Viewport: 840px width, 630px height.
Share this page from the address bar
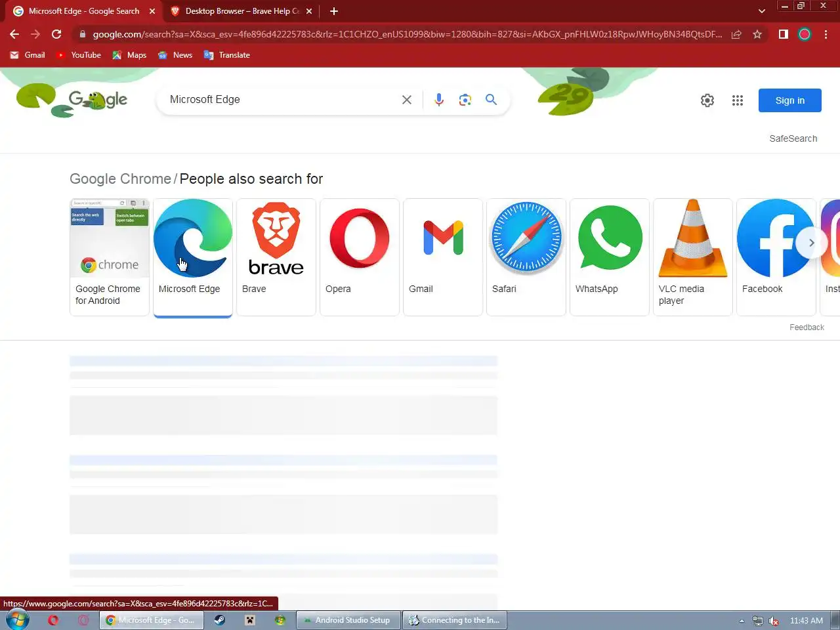tap(736, 34)
